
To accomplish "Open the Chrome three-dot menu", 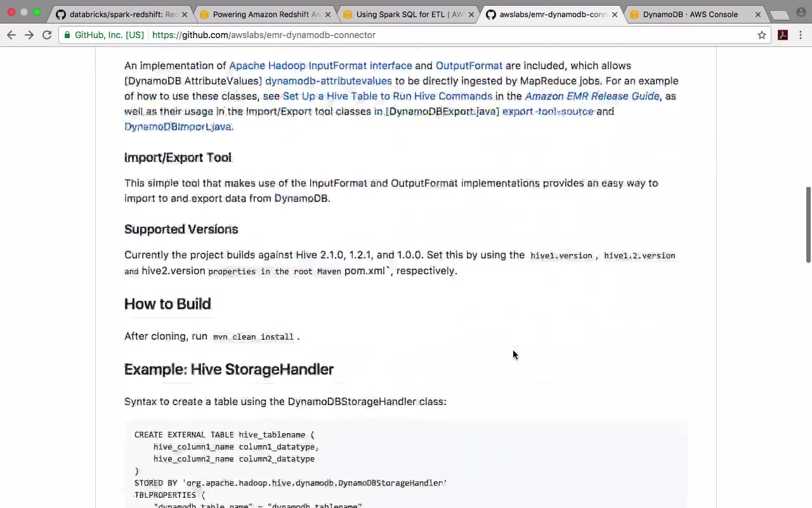I will [x=801, y=35].
